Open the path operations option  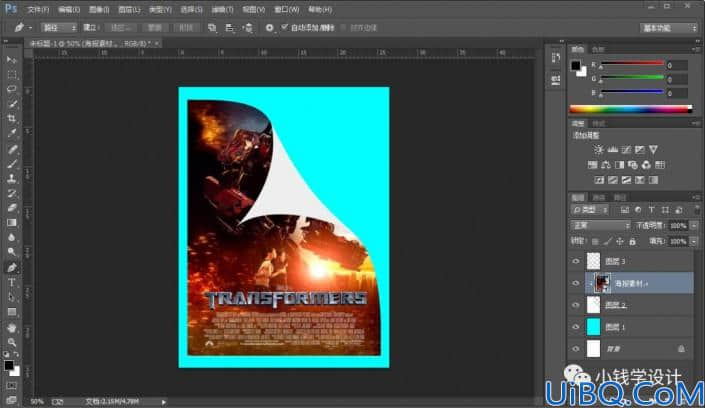[x=212, y=28]
